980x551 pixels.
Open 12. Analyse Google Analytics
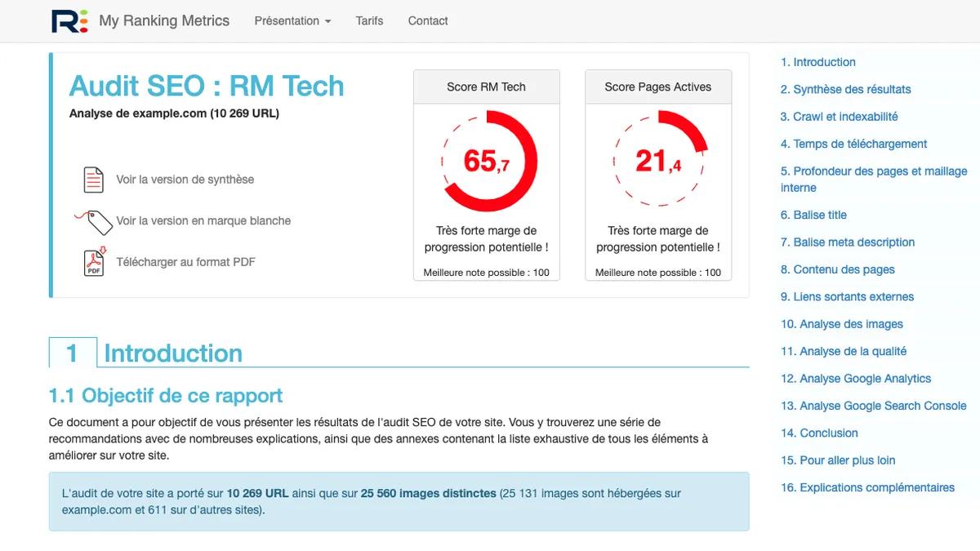[856, 379]
